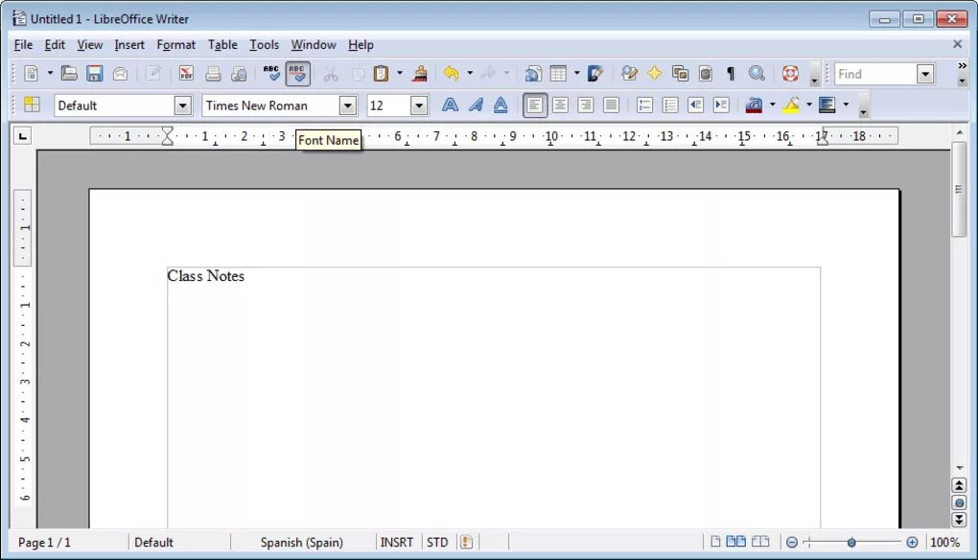
Task: Open Highlighting color dropdown arrow
Action: tap(809, 105)
